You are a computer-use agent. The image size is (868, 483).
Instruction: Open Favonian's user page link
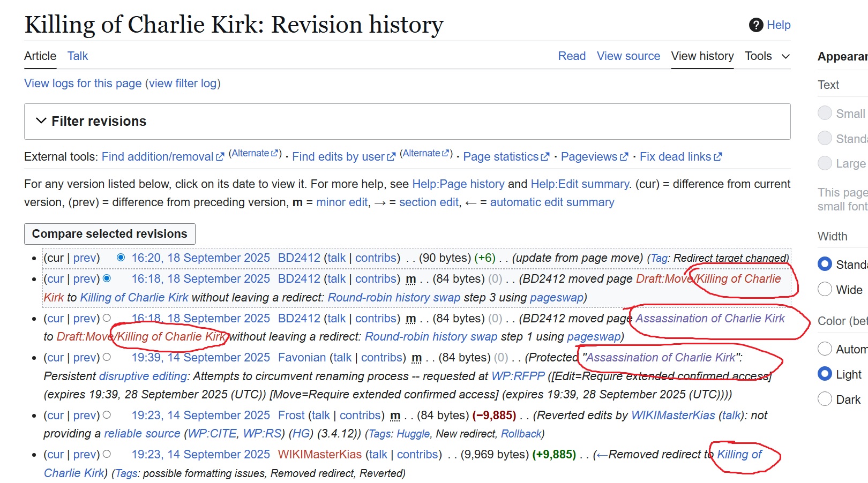click(302, 358)
